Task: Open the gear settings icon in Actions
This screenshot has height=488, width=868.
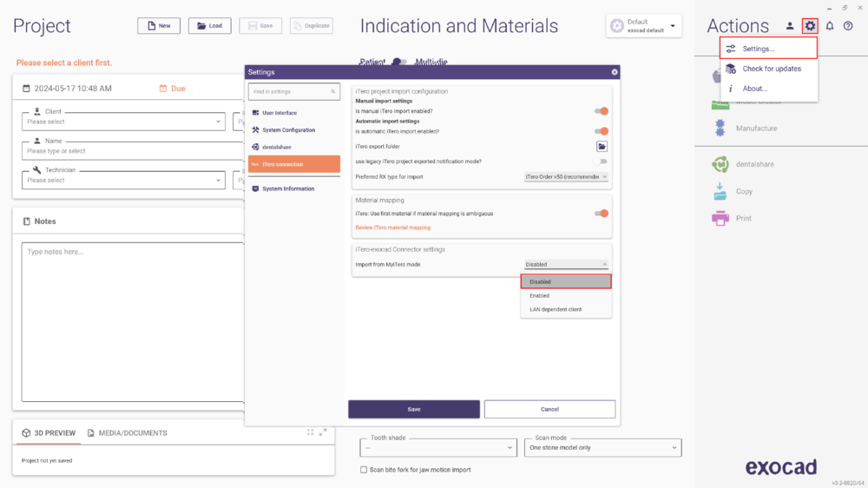Action: click(810, 26)
